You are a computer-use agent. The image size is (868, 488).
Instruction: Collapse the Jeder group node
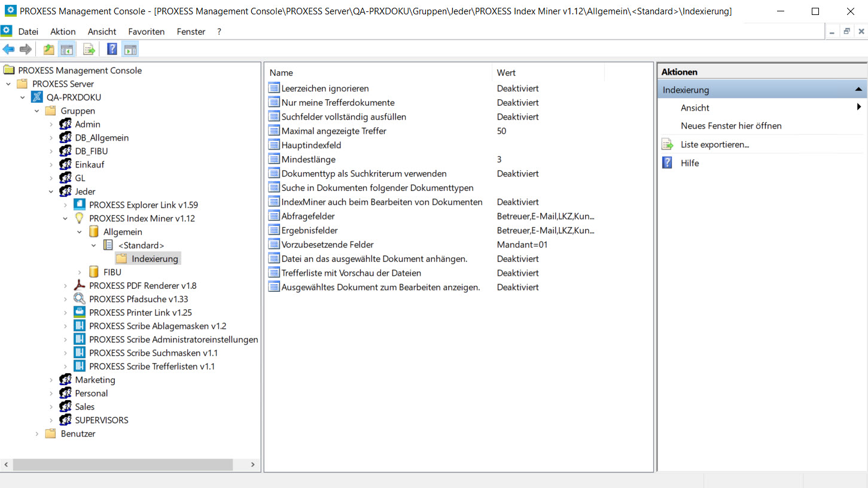pos(51,191)
